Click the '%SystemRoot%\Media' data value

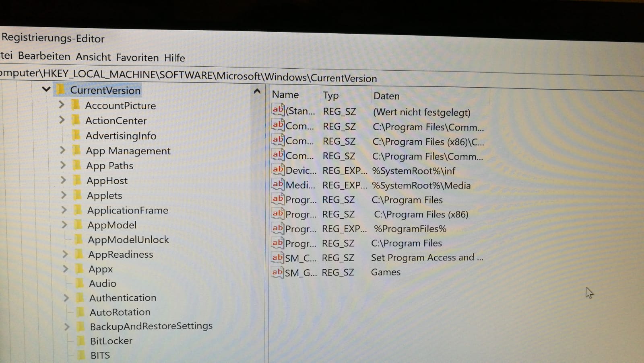point(421,185)
